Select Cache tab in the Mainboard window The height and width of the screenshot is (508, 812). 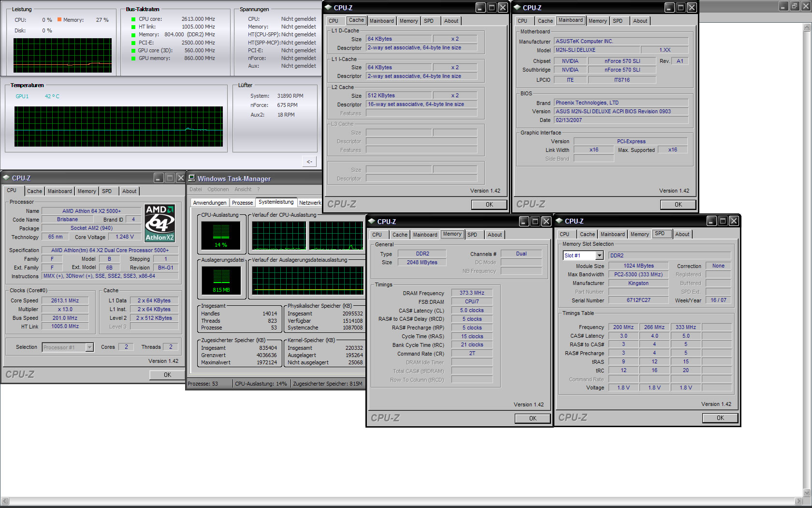click(x=545, y=21)
